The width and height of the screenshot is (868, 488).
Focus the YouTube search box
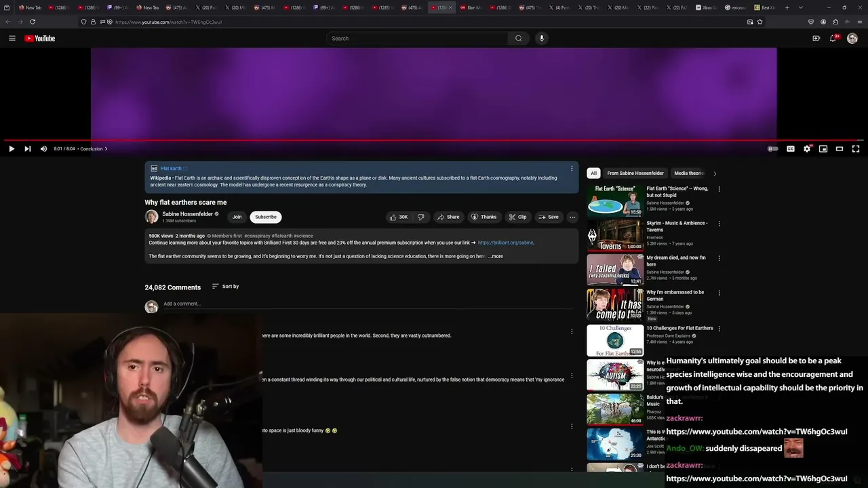click(417, 39)
